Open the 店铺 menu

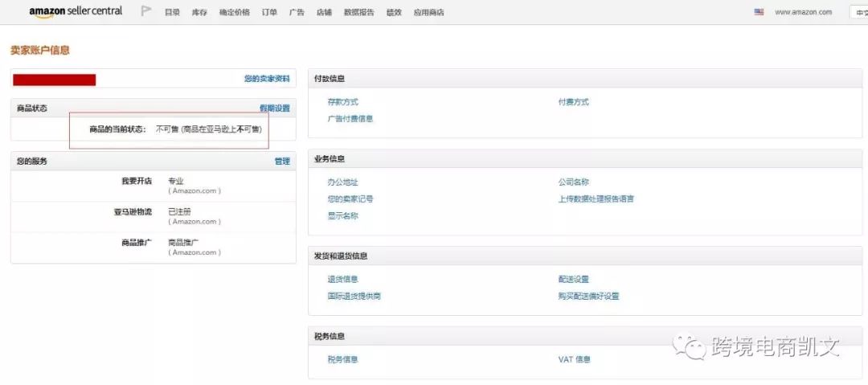(x=325, y=12)
